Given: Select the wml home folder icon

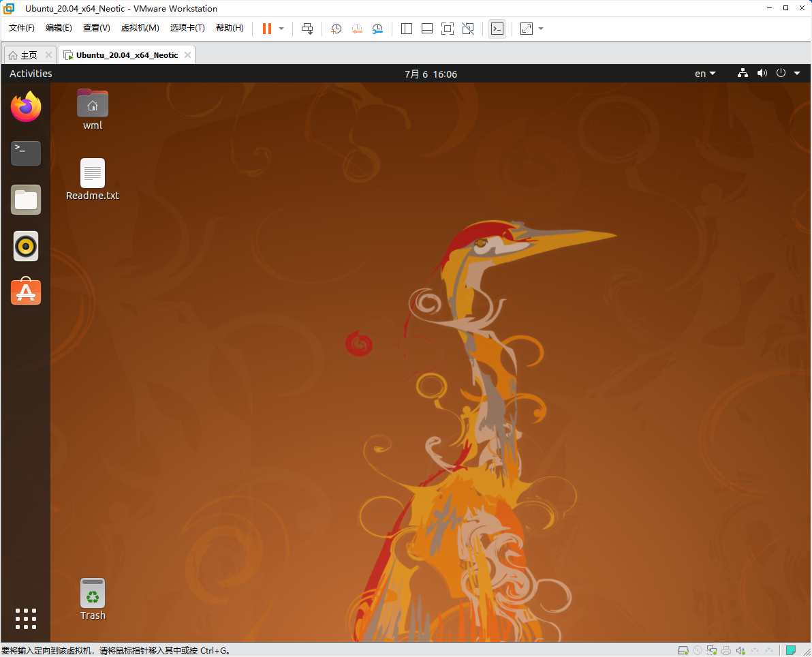Looking at the screenshot, I should coord(93,109).
